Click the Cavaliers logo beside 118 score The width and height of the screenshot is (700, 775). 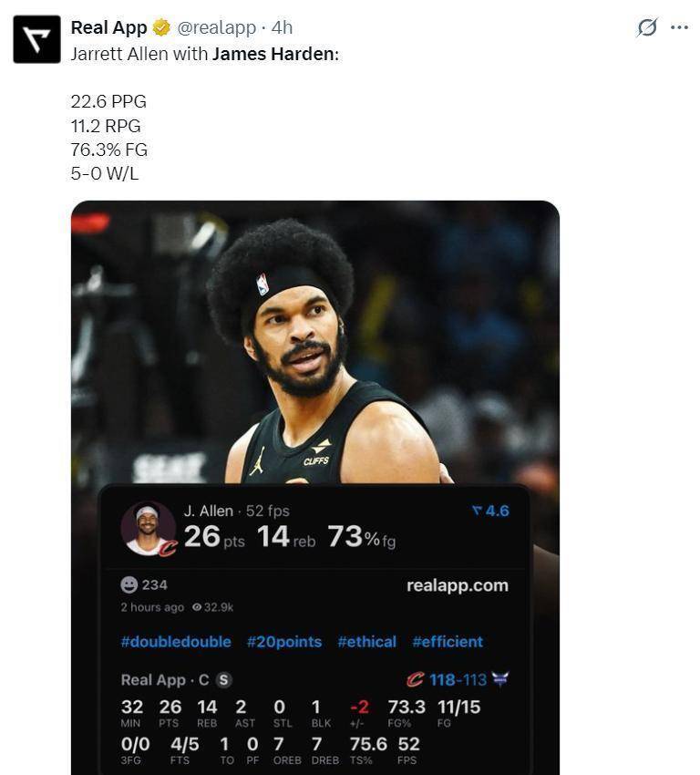point(416,680)
